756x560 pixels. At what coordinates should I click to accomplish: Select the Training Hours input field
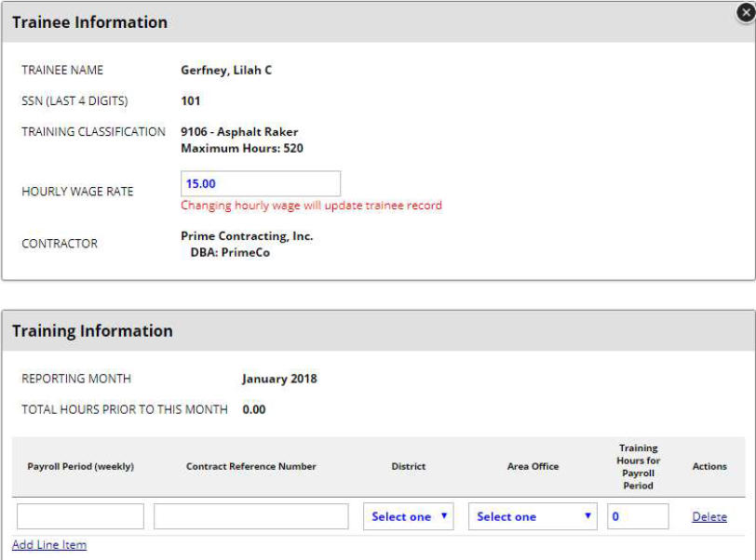pos(638,516)
